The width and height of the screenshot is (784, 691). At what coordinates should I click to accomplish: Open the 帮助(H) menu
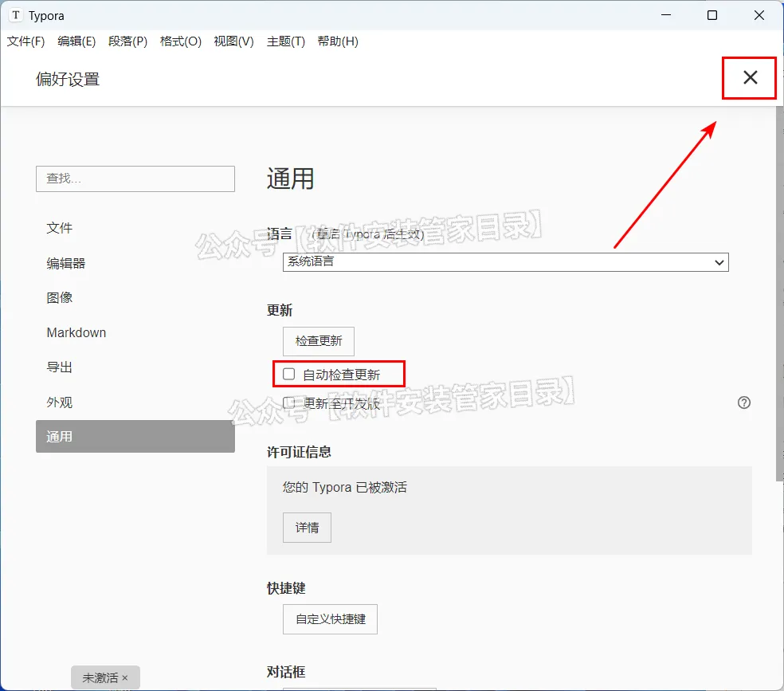[338, 41]
